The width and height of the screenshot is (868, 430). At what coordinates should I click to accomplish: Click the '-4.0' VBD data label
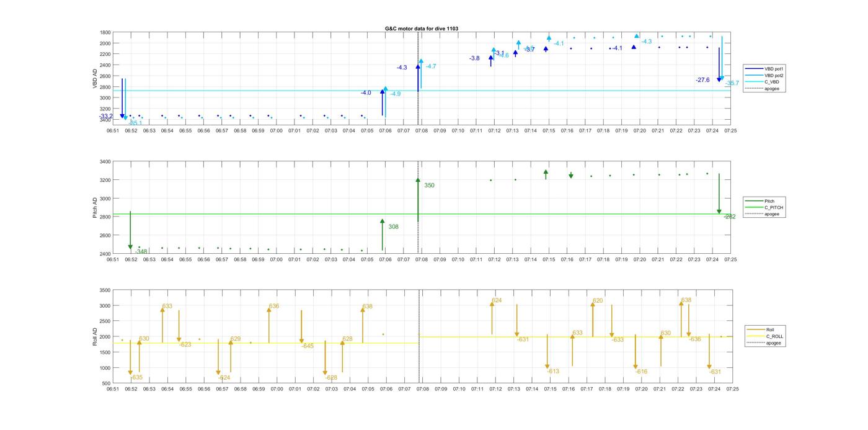[366, 93]
